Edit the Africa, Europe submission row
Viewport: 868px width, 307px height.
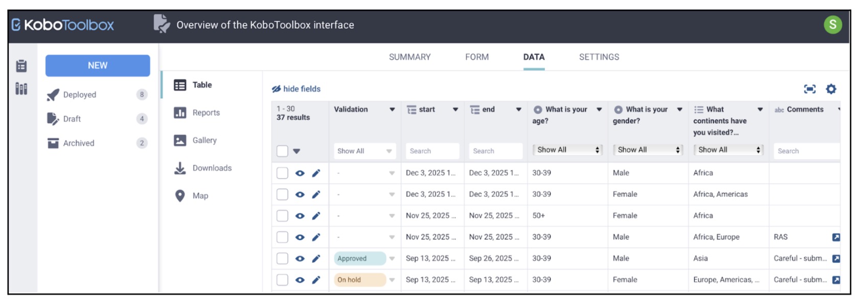[x=316, y=237]
